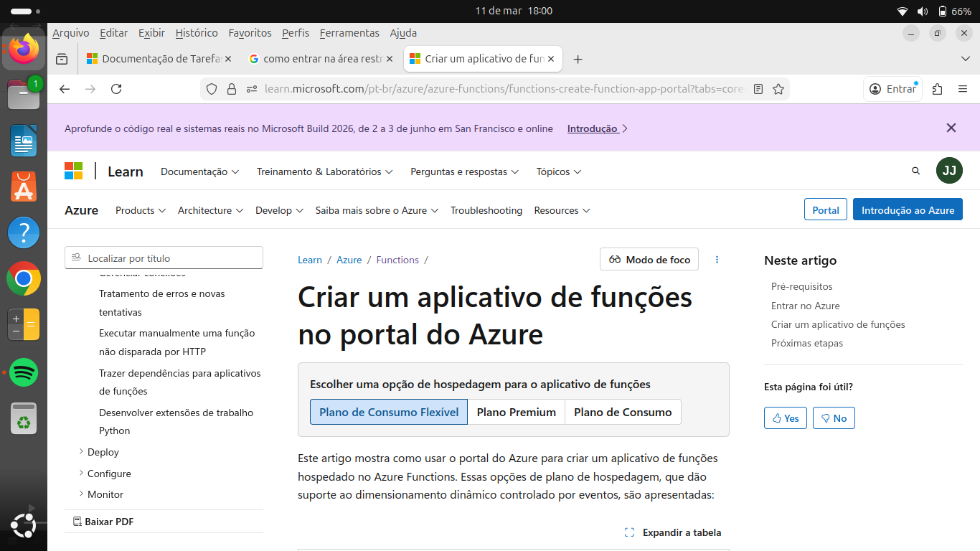Viewport: 980px width, 551px height.
Task: Bookmark this page with the star
Action: [x=778, y=89]
